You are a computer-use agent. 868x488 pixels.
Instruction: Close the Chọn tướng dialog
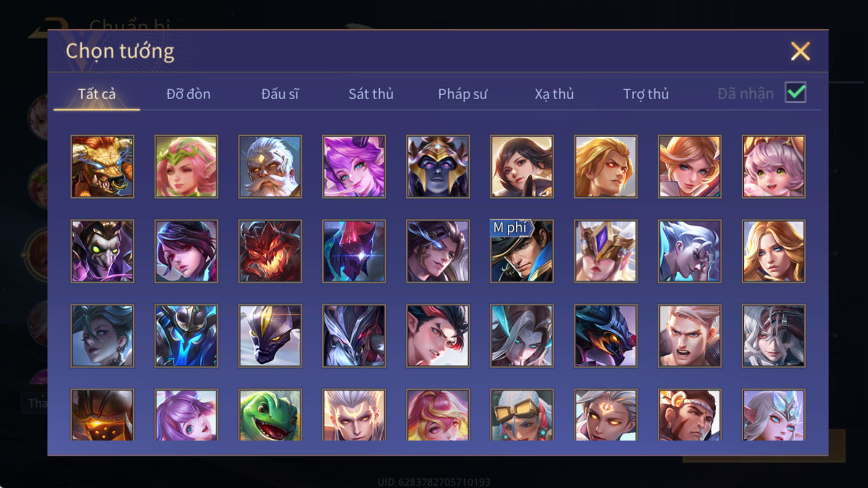pos(800,52)
